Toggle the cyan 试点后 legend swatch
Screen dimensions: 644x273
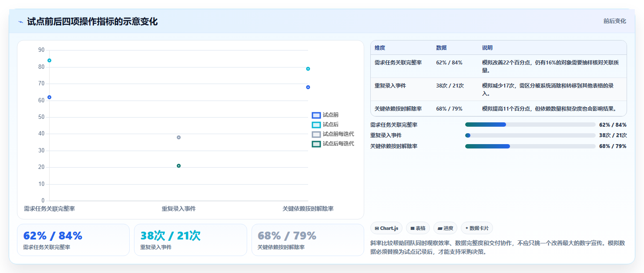coord(316,125)
